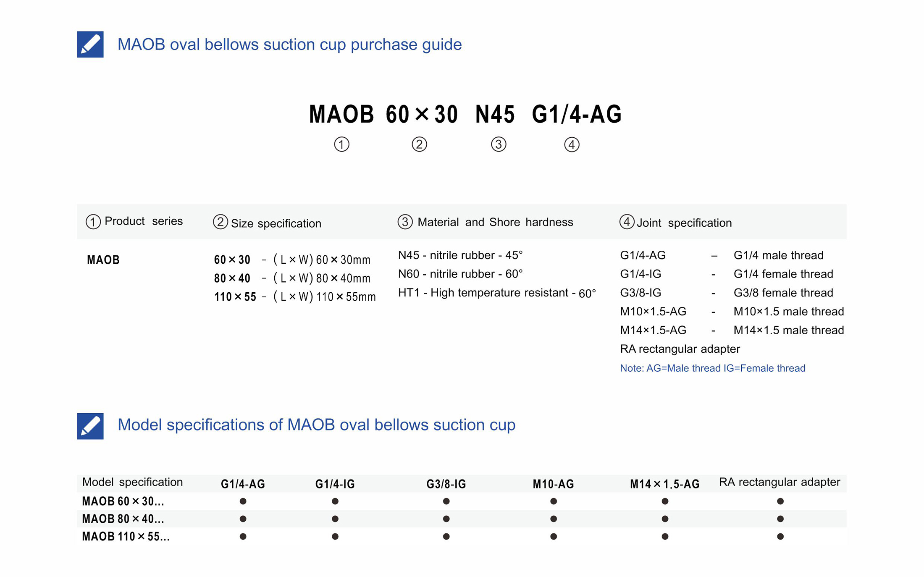Click the G1/4-IG column header
The image size is (924, 577).
click(335, 484)
